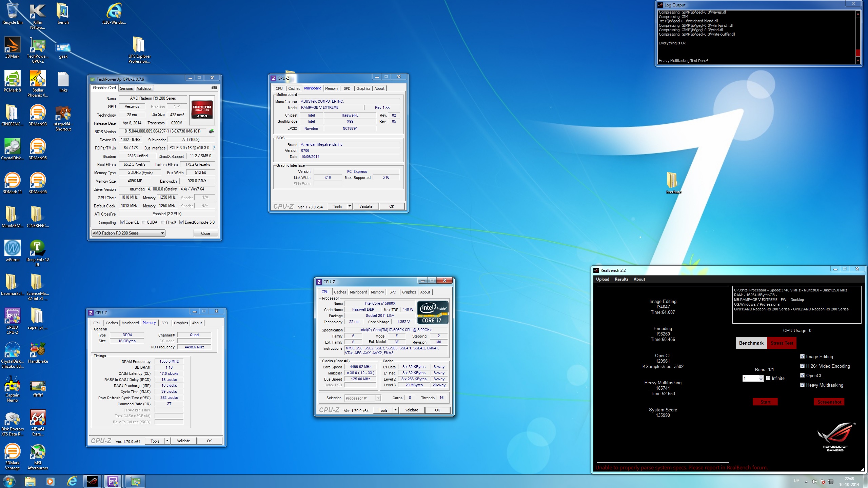This screenshot has width=868, height=488.
Task: Open the Handbrake desktop icon
Action: coord(38,352)
